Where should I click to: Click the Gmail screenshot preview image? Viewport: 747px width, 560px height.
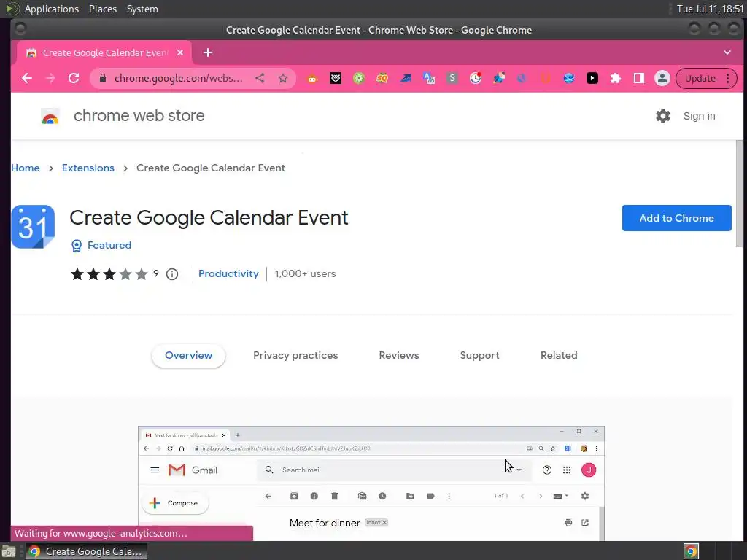pyautogui.click(x=371, y=483)
